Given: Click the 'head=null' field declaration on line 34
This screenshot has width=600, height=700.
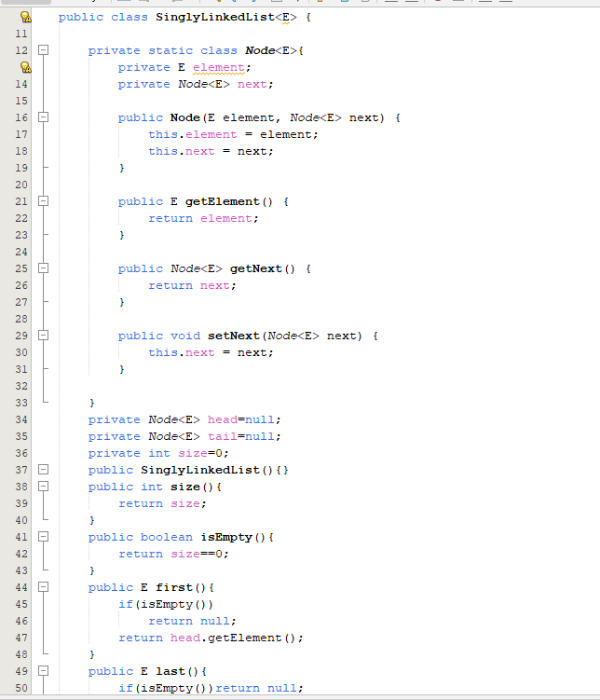Looking at the screenshot, I should click(240, 419).
